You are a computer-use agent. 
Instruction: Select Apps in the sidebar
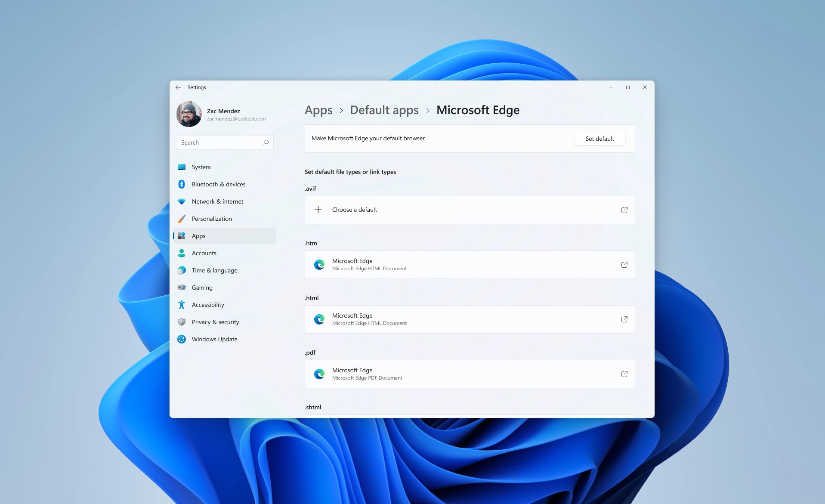pyautogui.click(x=225, y=236)
